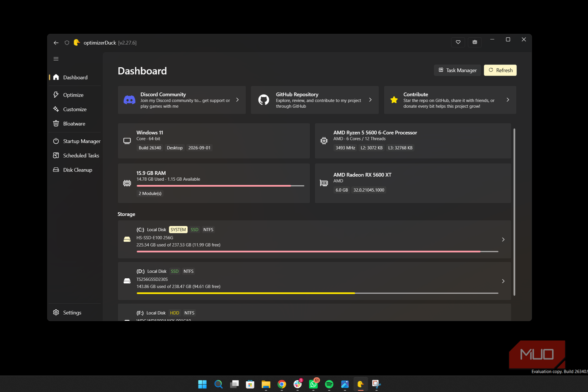Screen dimensions: 588x392
Task: Click the back arrow in title bar
Action: (56, 43)
